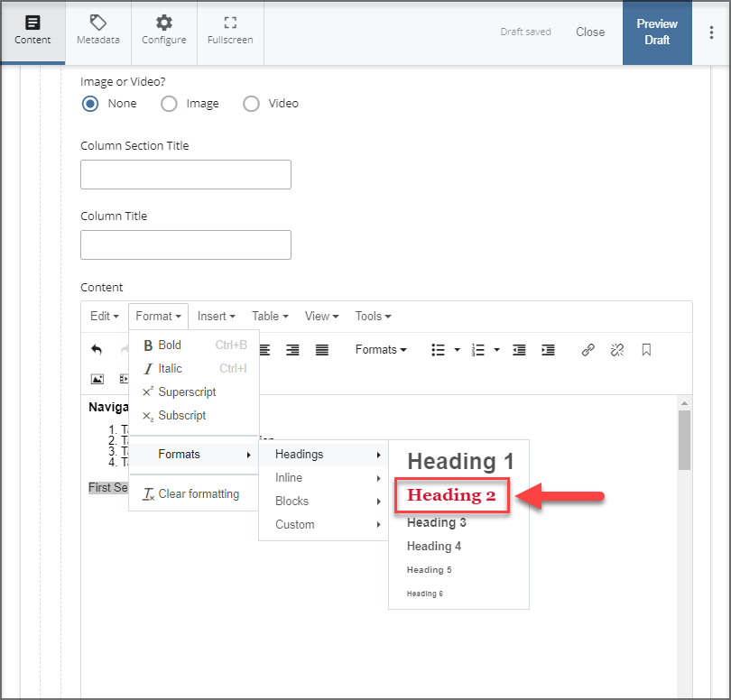This screenshot has height=700, width=731.
Task: Open the three-dot more options menu
Action: tap(711, 32)
